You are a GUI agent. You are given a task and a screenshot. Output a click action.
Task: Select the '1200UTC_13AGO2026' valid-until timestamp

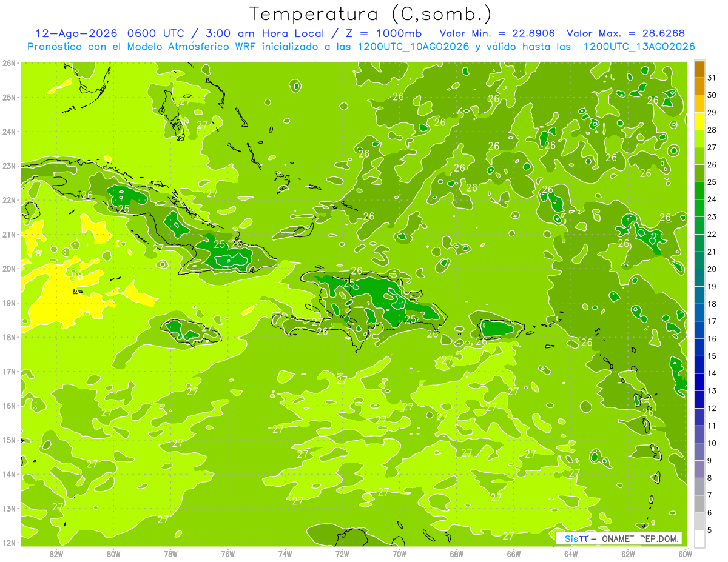639,47
